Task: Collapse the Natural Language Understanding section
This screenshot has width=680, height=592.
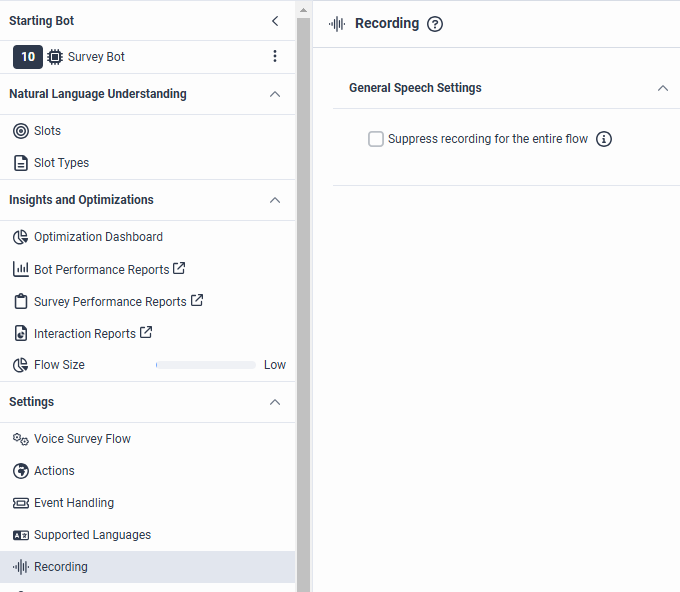Action: [x=275, y=94]
